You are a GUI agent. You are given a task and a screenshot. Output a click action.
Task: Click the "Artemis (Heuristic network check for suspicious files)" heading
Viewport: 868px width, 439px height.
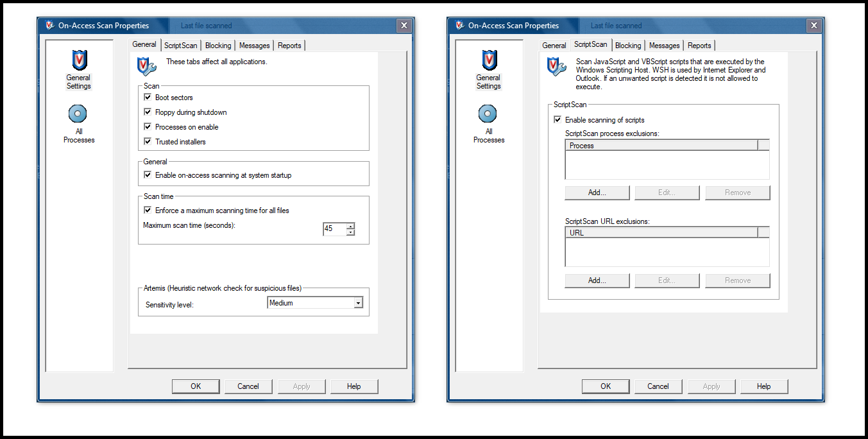223,288
